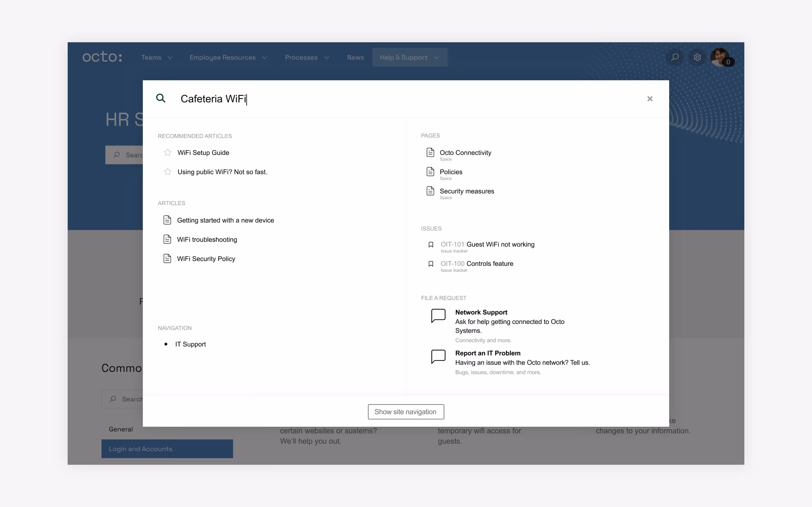Open the Help & Support dropdown
The width and height of the screenshot is (812, 507).
pos(410,58)
